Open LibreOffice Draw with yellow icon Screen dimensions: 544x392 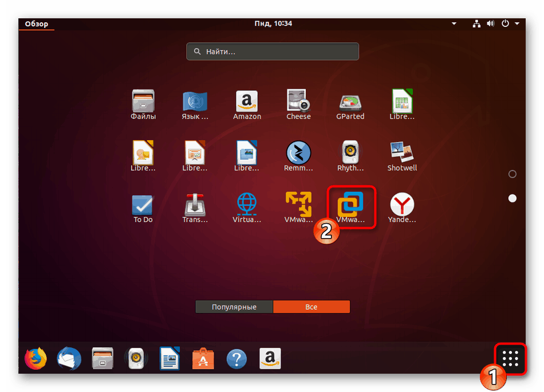coord(143,156)
